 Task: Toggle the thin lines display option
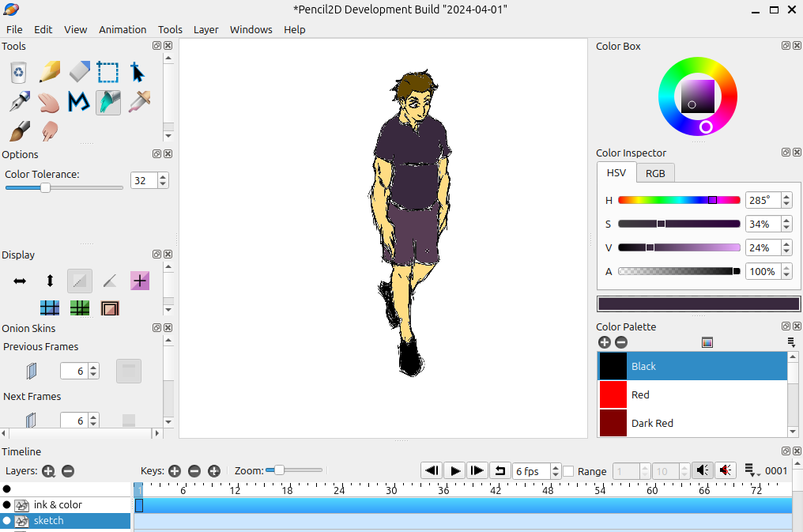pos(79,281)
